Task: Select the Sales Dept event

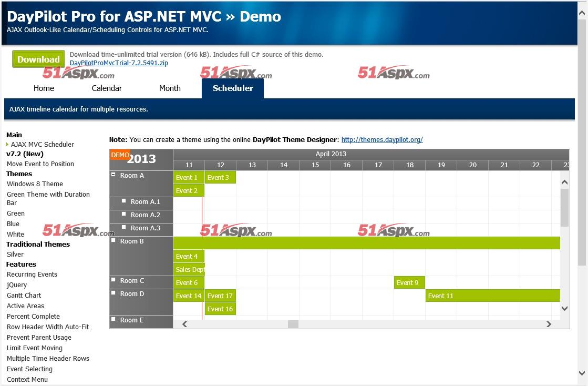Action: point(189,269)
